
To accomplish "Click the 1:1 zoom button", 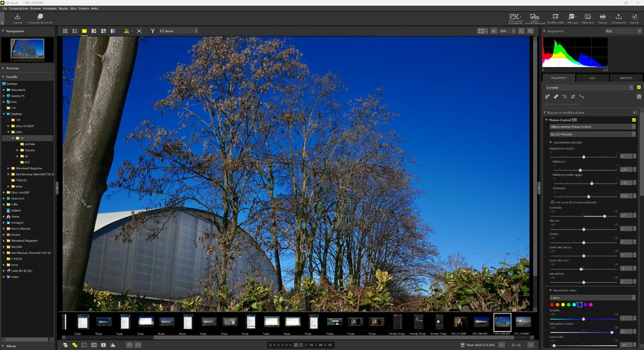I will point(493,31).
